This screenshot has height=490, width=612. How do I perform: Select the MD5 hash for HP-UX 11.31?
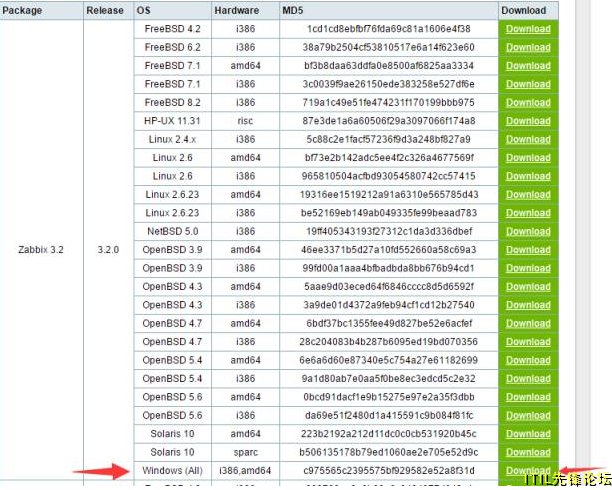coord(389,121)
